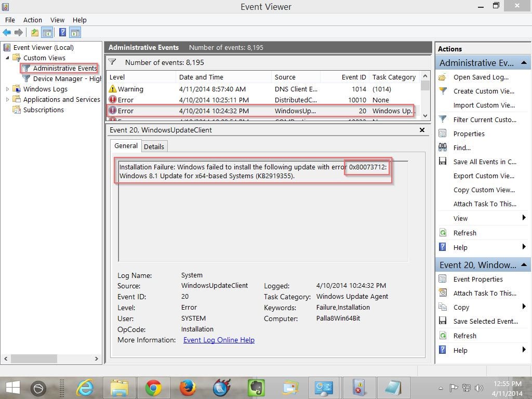Open File Explorer from the taskbar
The height and width of the screenshot is (399, 532).
(119, 388)
